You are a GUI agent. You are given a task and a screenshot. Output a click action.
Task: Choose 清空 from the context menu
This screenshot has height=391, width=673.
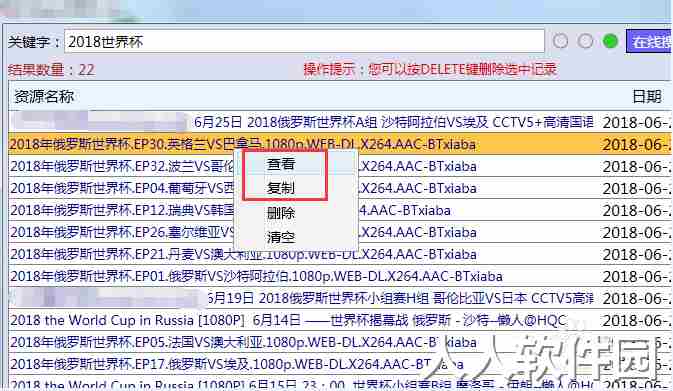pyautogui.click(x=281, y=237)
